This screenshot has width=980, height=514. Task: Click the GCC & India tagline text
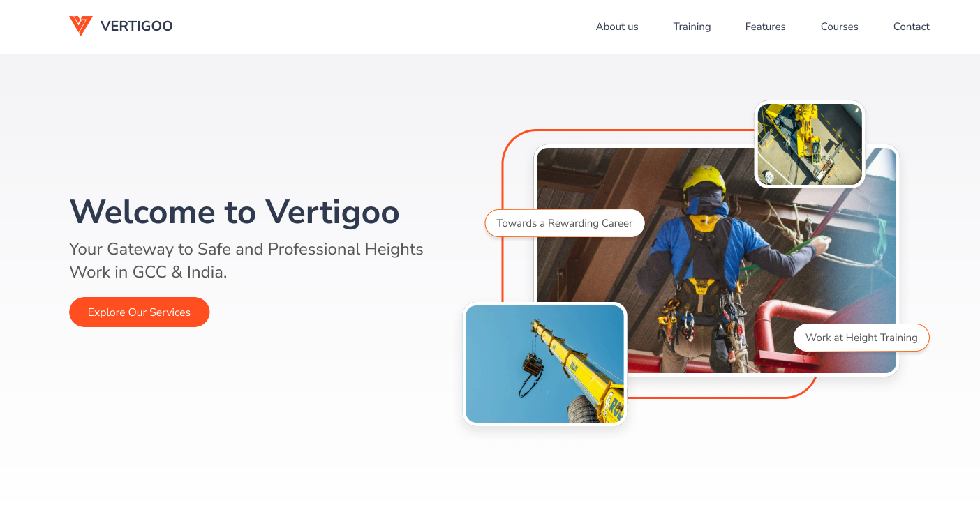(246, 260)
